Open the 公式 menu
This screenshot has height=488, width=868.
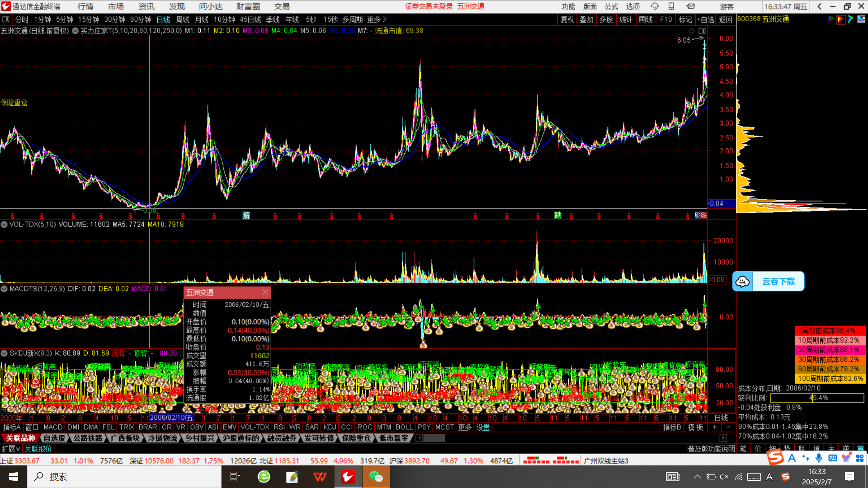tap(611, 6)
